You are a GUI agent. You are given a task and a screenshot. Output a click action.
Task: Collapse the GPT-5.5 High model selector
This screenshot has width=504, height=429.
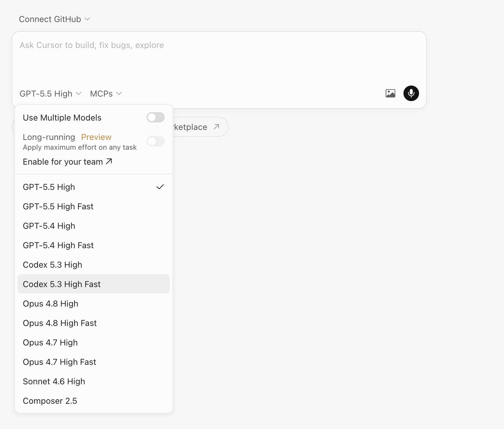click(x=51, y=94)
